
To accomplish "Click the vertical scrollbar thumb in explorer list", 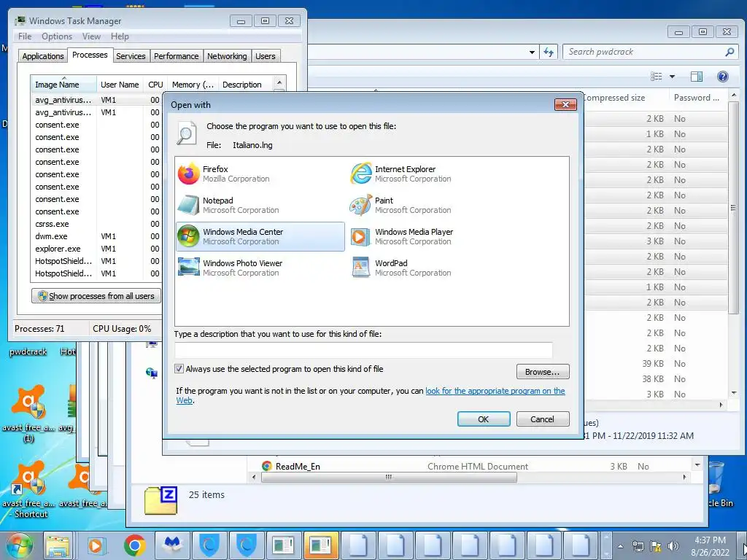I will tap(734, 208).
